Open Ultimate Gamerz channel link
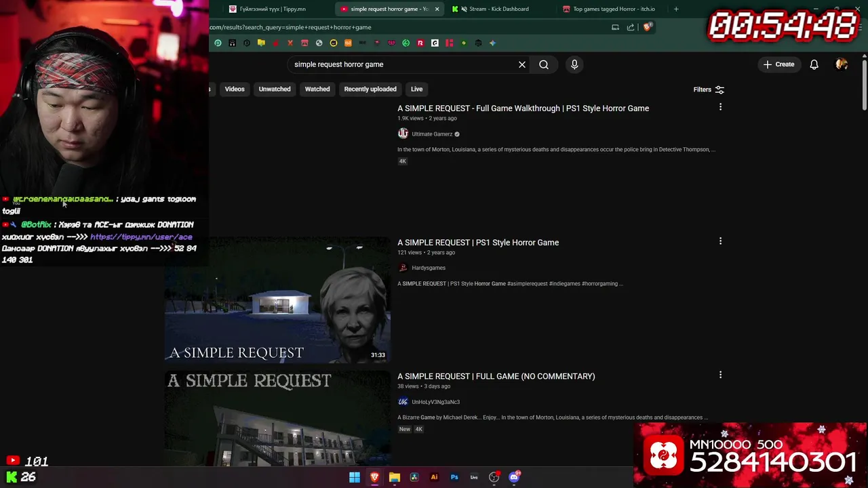The image size is (868, 488). click(x=432, y=134)
